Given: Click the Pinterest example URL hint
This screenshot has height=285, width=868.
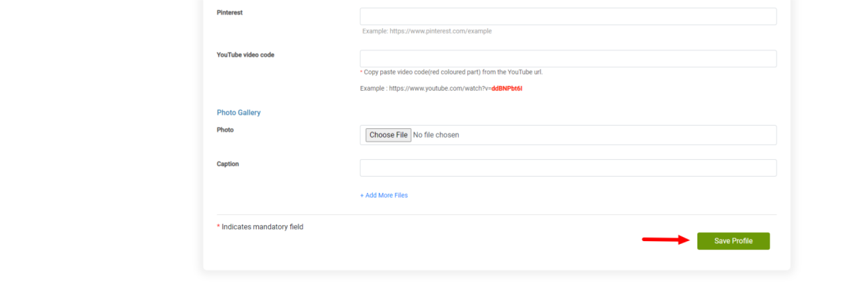Looking at the screenshot, I should pos(427,31).
